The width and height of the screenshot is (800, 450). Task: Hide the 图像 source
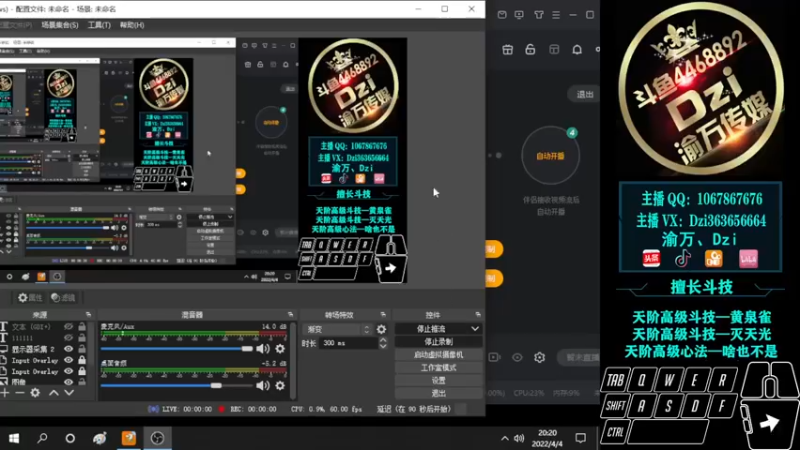click(x=68, y=382)
